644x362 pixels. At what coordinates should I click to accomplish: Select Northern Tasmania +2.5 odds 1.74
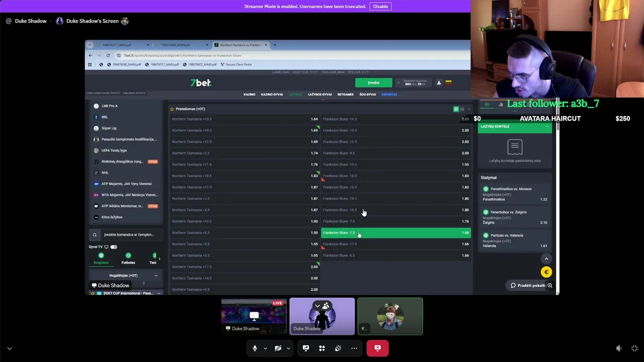245,153
